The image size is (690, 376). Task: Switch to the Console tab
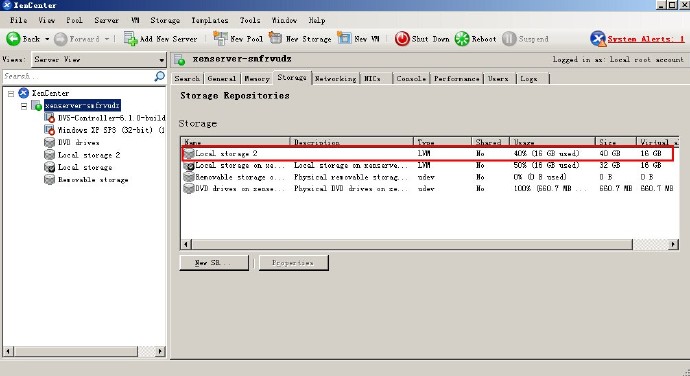point(411,78)
